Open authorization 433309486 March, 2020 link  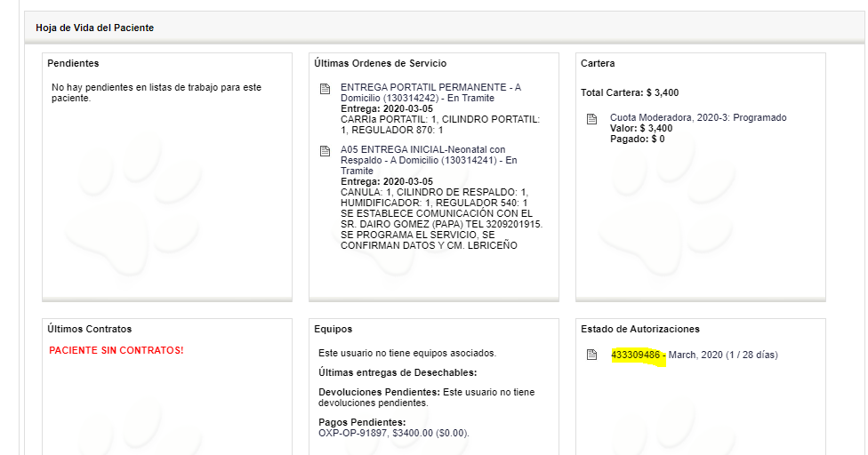(695, 355)
